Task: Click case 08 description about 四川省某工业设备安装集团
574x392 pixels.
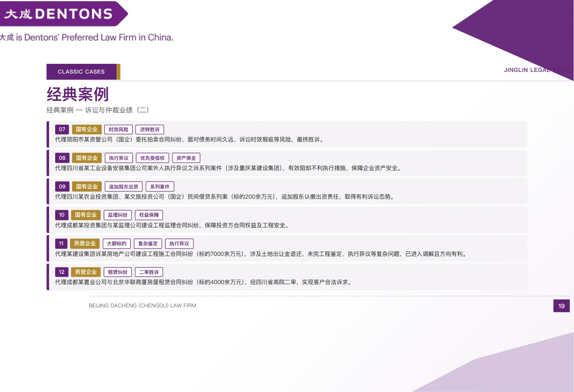Action: tap(229, 168)
